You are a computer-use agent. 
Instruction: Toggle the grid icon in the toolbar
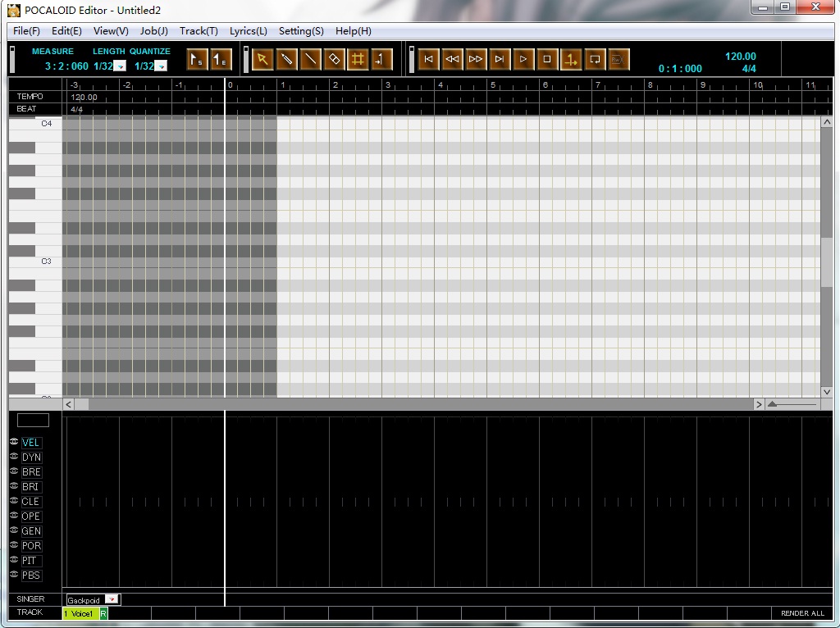pos(358,59)
